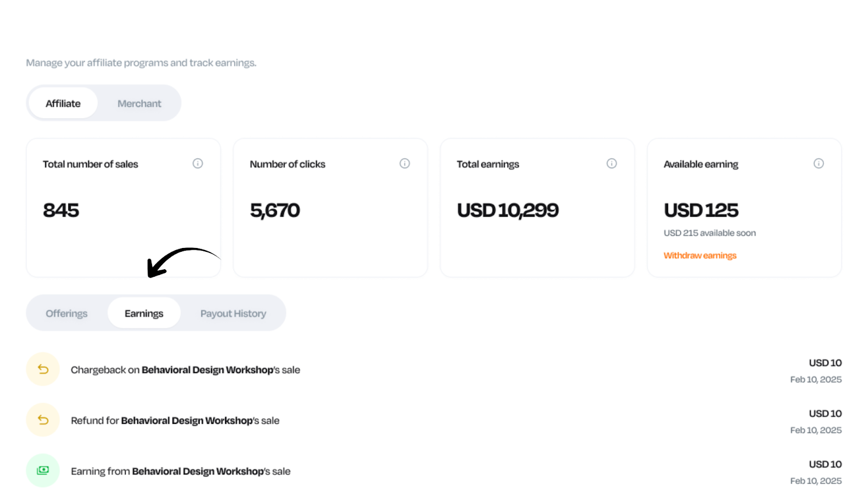Switch to Affiliate view
Image resolution: width=868 pixels, height=490 pixels.
63,103
